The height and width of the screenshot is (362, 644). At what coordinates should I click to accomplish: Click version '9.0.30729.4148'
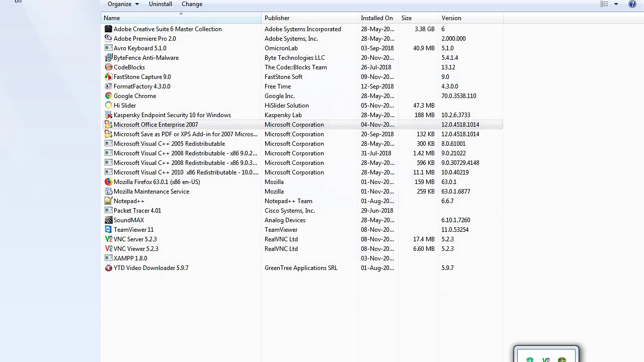tap(460, 163)
